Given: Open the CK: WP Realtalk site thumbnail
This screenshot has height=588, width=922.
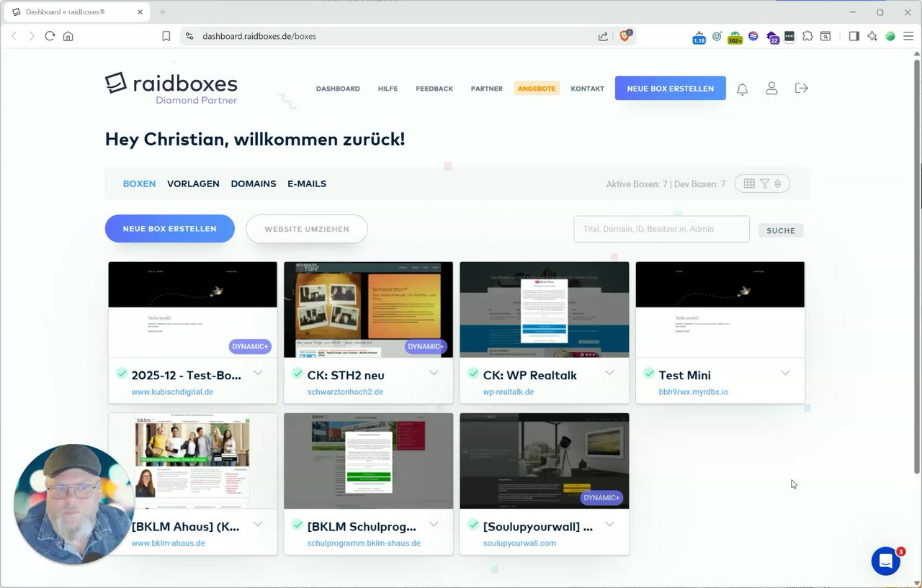Looking at the screenshot, I should click(545, 309).
